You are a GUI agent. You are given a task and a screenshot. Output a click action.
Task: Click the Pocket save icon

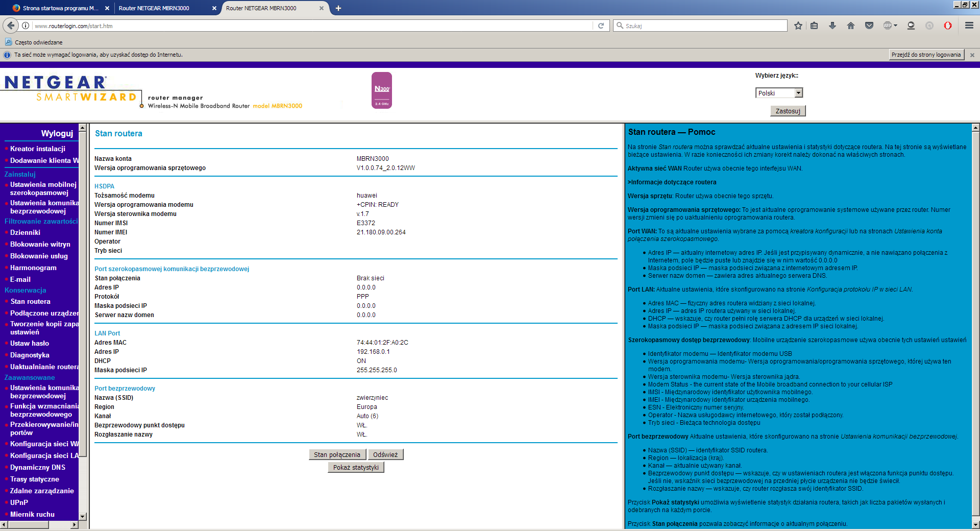869,26
